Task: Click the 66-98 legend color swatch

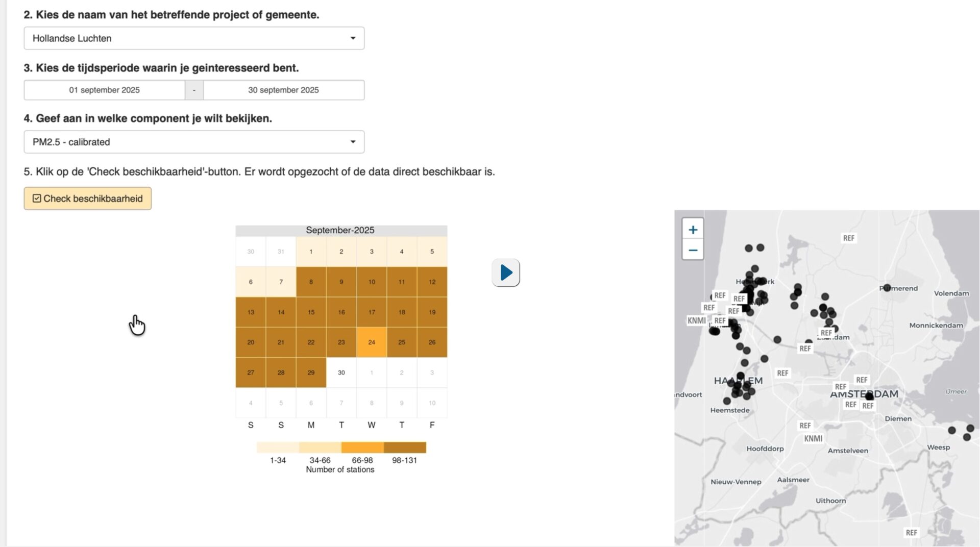Action: point(362,448)
